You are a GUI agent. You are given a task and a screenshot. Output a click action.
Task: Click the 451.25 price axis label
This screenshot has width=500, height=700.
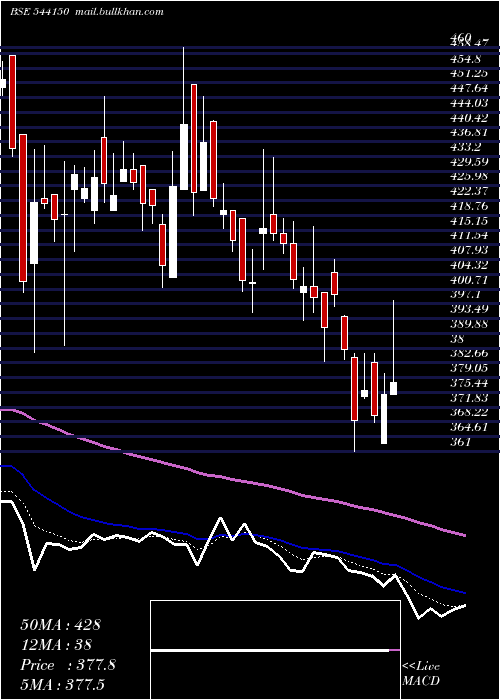[x=469, y=74]
